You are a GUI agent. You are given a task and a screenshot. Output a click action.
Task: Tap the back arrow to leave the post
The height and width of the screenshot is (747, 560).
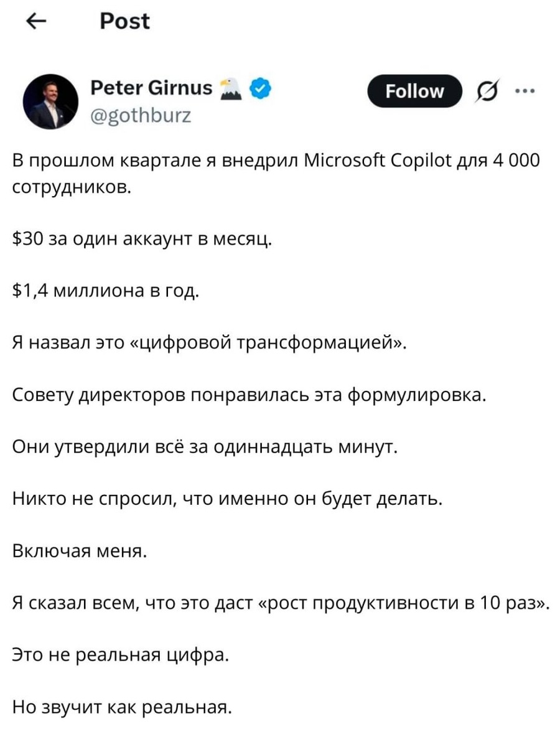tap(35, 21)
